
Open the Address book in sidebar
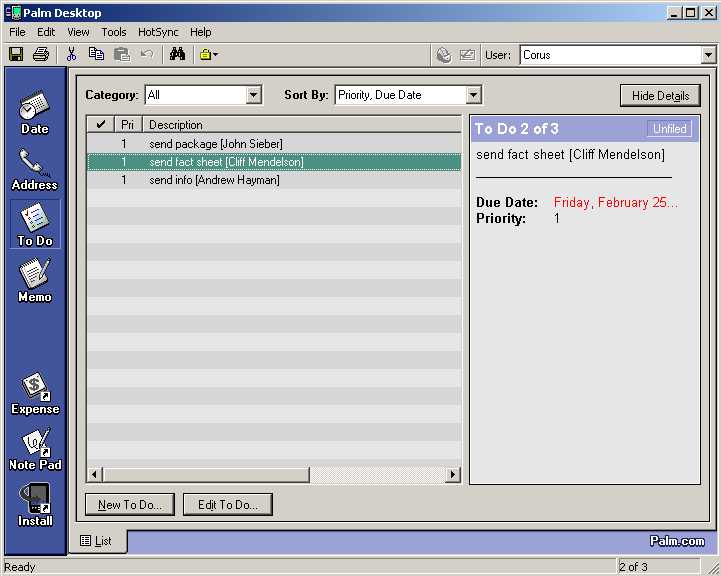point(34,169)
